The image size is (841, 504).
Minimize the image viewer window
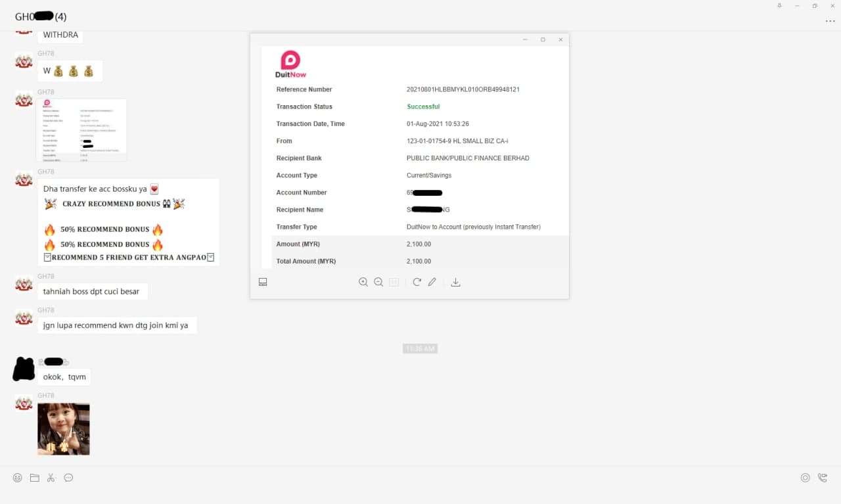pyautogui.click(x=525, y=39)
